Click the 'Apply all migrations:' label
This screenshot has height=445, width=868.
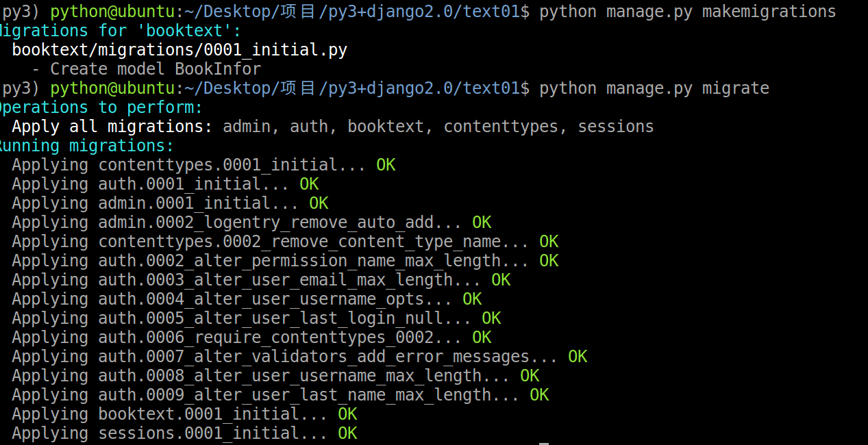tap(112, 127)
